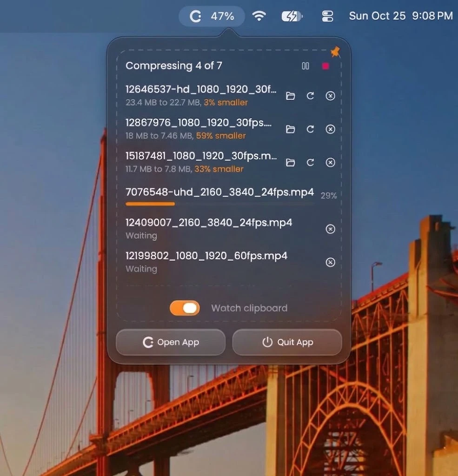The width and height of the screenshot is (458, 476).
Task: Remove 12867976 file from list
Action: 330,129
